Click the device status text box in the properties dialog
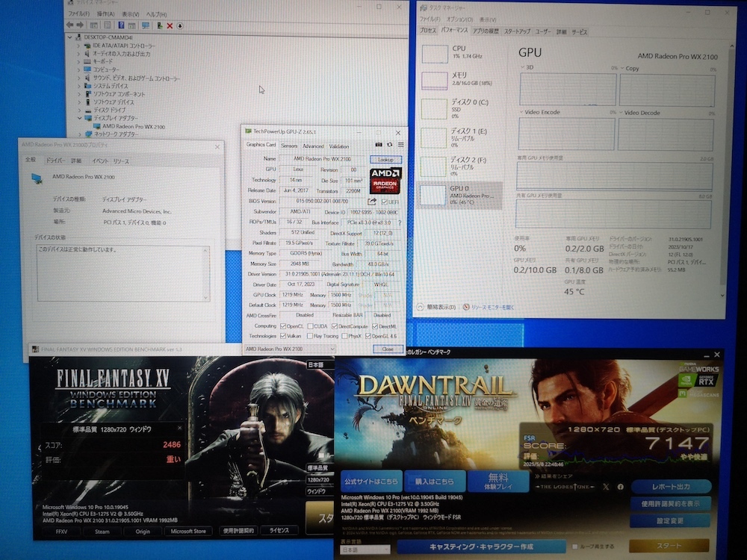This screenshot has width=747, height=560. [123, 273]
